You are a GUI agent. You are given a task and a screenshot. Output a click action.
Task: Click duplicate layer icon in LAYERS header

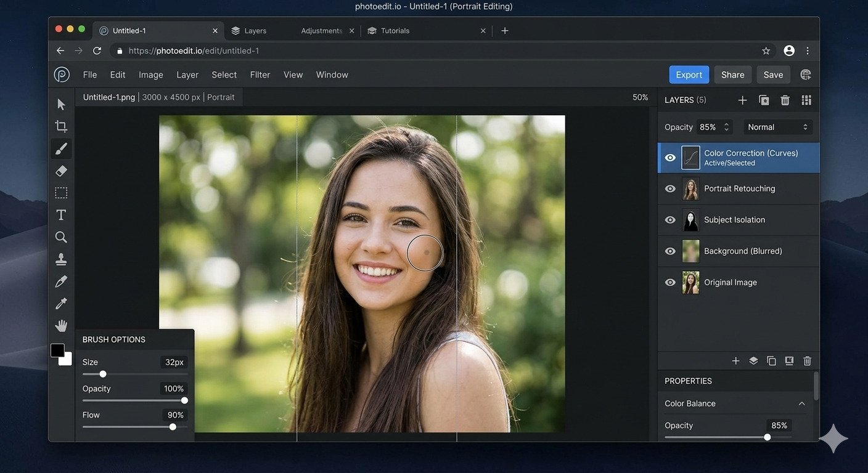(764, 100)
